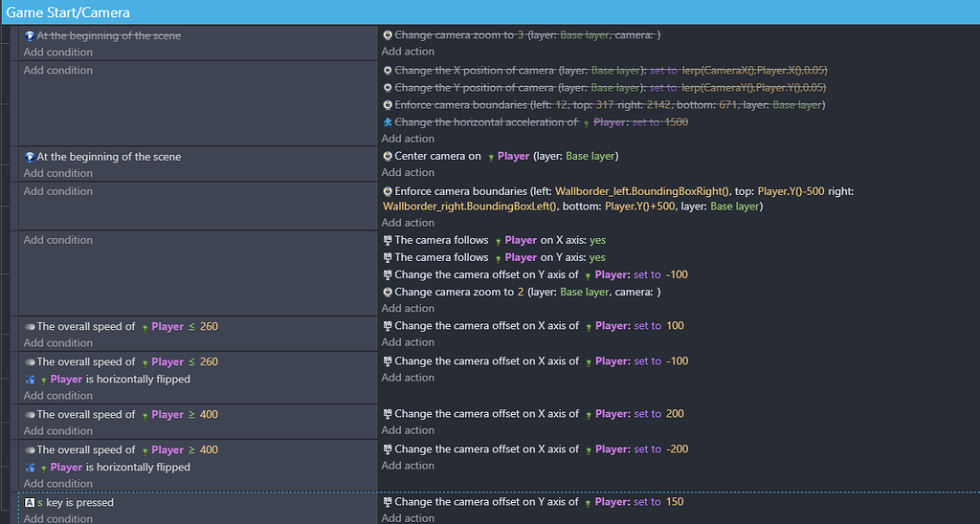Image resolution: width=980 pixels, height=524 pixels.
Task: Click the speed icon of '≤ 260' condition in offset 100 event
Action: [x=30, y=327]
